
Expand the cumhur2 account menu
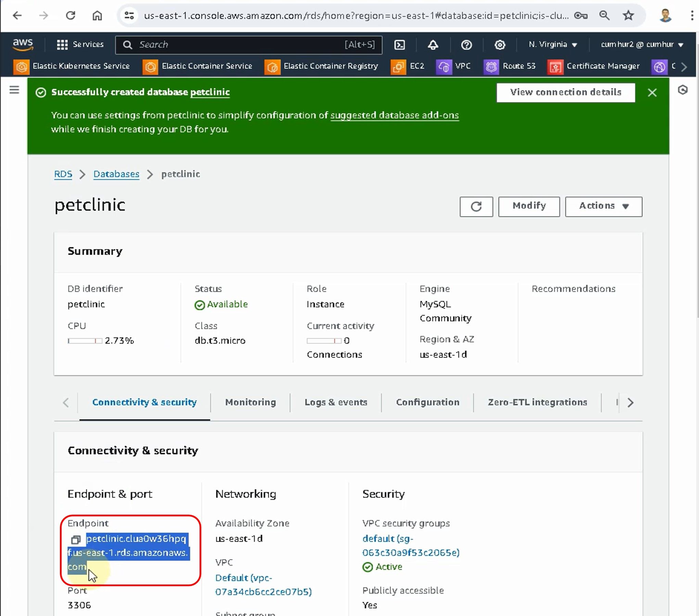[x=642, y=45]
